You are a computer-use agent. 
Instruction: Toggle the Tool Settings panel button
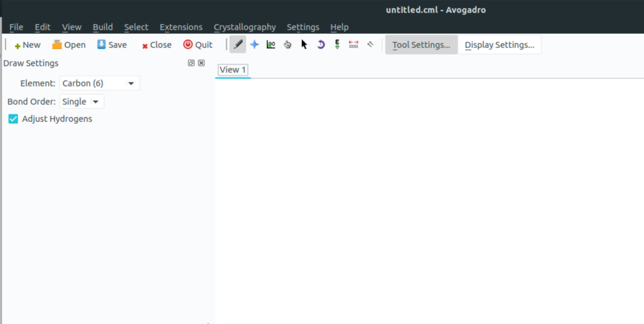point(421,45)
